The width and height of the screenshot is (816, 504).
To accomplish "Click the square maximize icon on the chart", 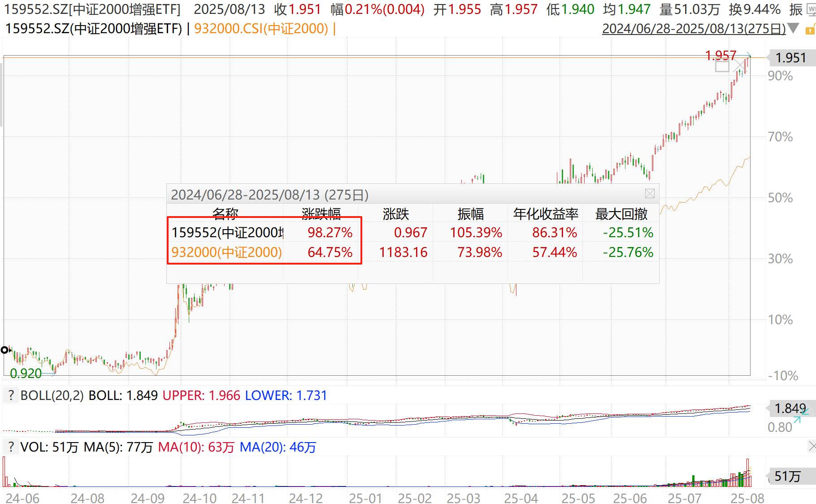I will pos(722,66).
